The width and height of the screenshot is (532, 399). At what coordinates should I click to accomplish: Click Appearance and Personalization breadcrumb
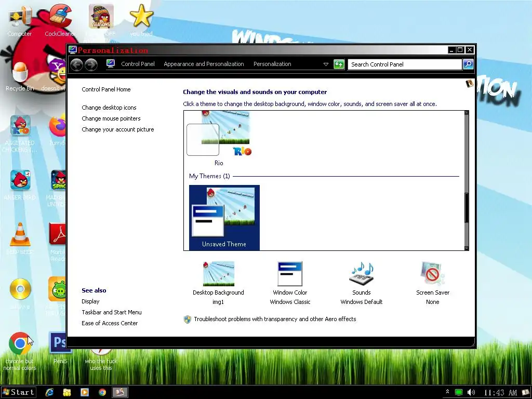point(204,64)
